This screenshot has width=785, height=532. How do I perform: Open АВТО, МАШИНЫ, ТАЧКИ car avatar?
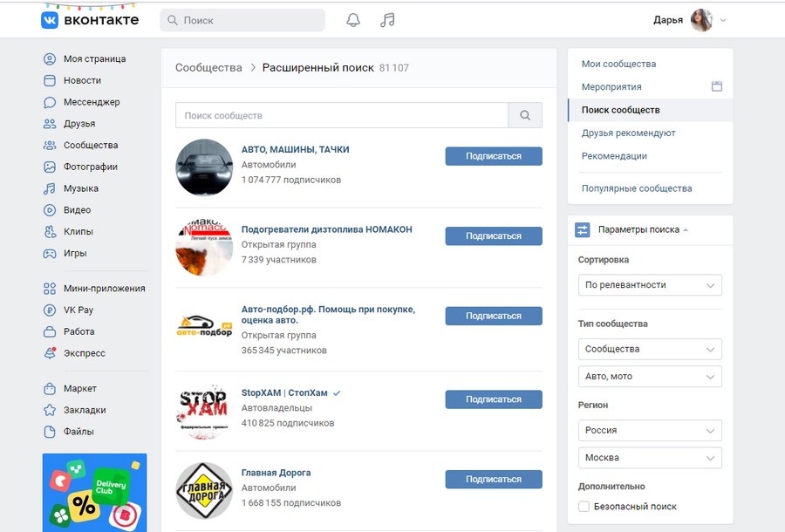tap(204, 167)
